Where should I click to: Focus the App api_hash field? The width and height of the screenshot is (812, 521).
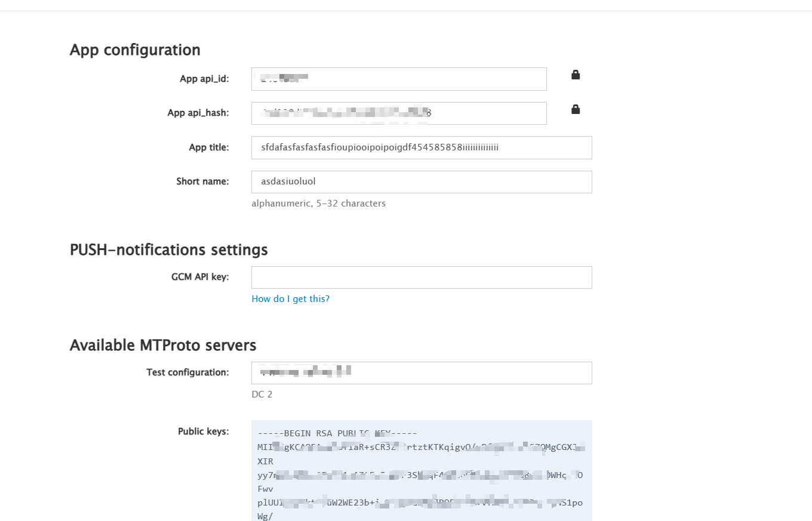point(399,113)
